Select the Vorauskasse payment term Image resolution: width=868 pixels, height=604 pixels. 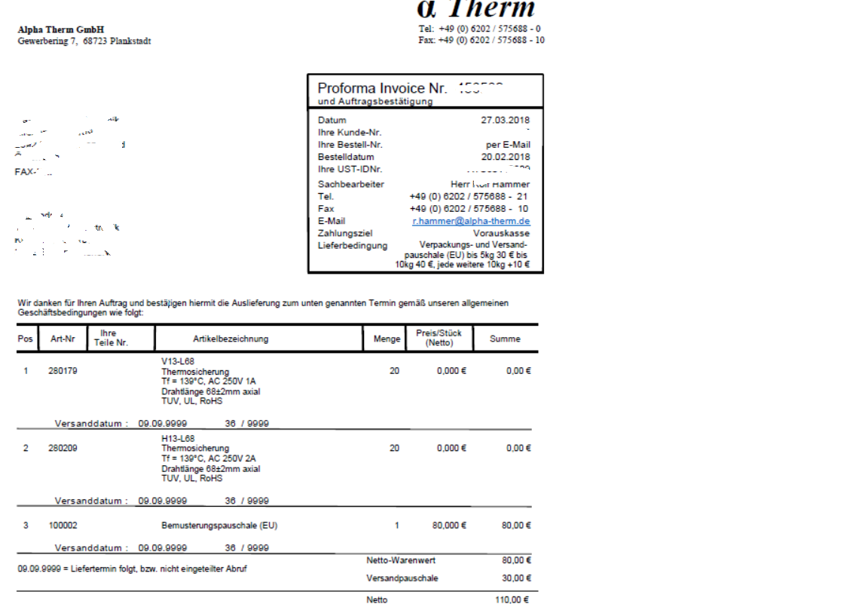501,233
